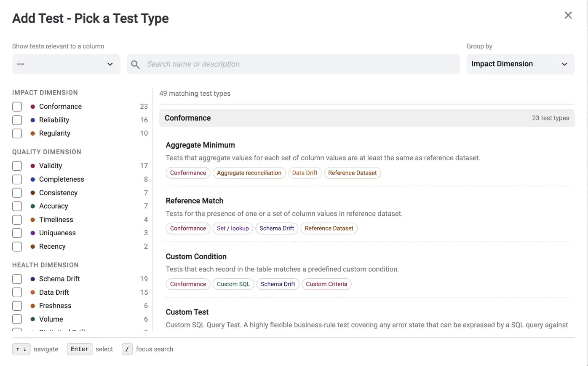This screenshot has width=588, height=366.
Task: Click the Reliability label in the sidebar
Action: (x=54, y=120)
